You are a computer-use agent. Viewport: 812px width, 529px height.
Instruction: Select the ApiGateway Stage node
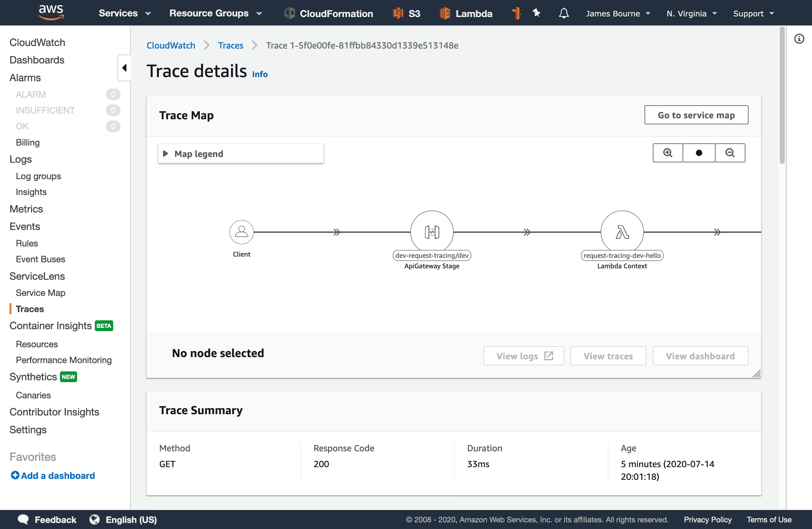(432, 232)
